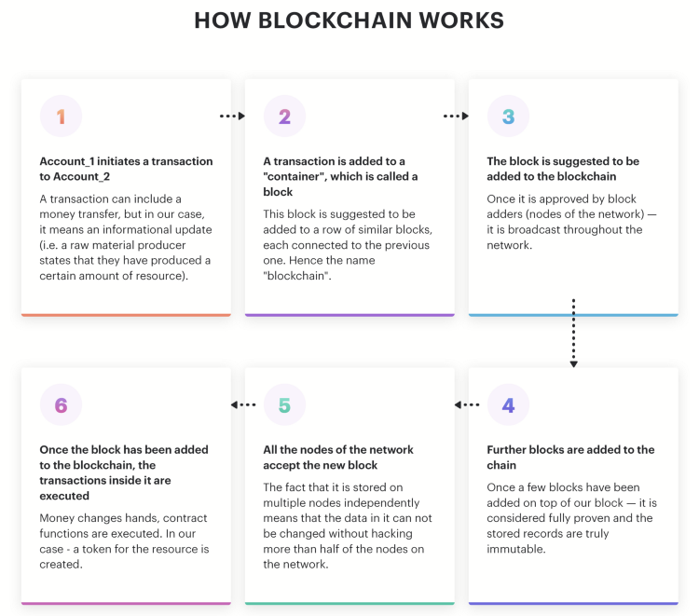This screenshot has height=616, width=699.
Task: Click the step 6 number circle
Action: [x=62, y=404]
